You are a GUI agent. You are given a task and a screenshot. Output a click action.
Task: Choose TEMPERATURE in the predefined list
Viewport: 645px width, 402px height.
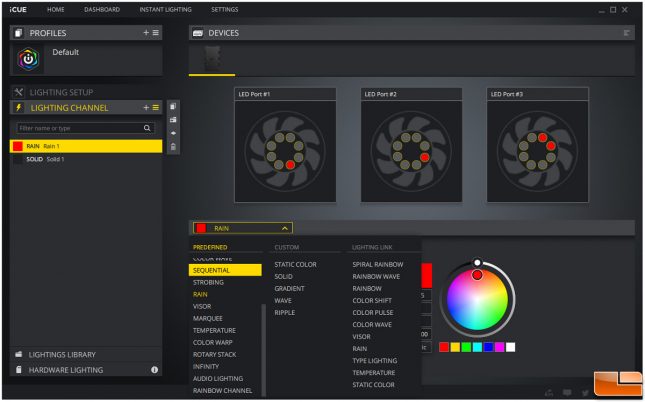click(214, 330)
